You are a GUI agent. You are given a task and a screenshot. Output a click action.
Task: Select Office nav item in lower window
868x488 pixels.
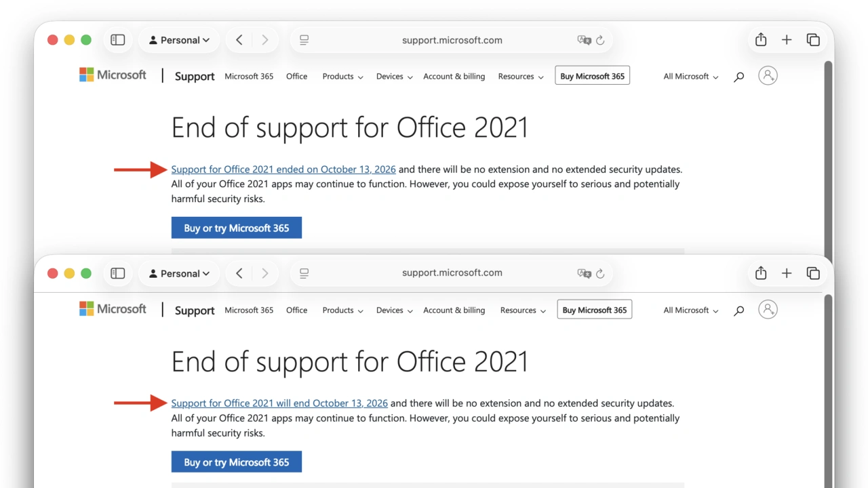pyautogui.click(x=296, y=310)
